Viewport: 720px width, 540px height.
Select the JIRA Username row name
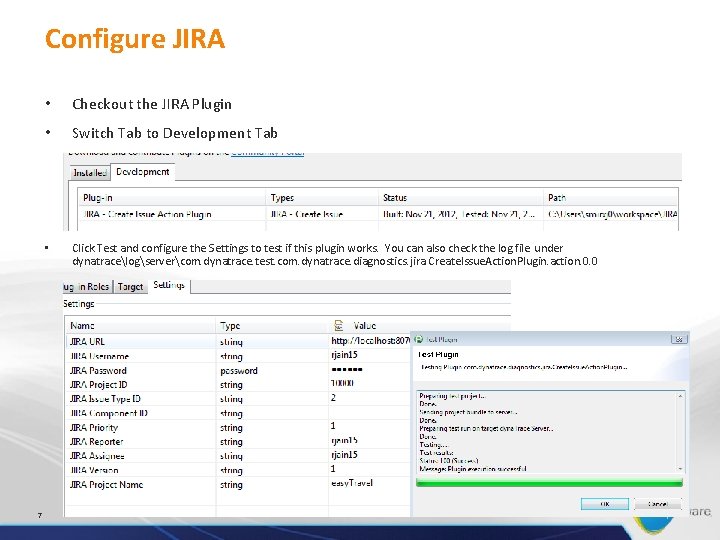pyautogui.click(x=99, y=356)
